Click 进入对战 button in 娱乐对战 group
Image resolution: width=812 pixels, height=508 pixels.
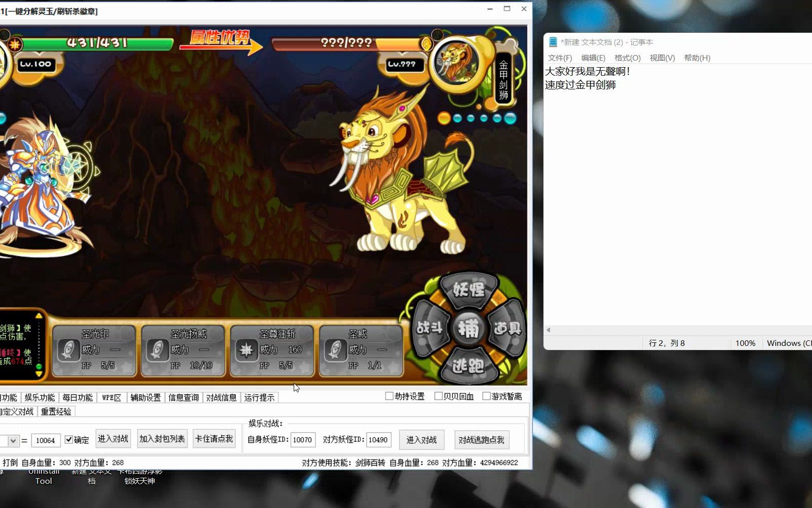(x=421, y=440)
